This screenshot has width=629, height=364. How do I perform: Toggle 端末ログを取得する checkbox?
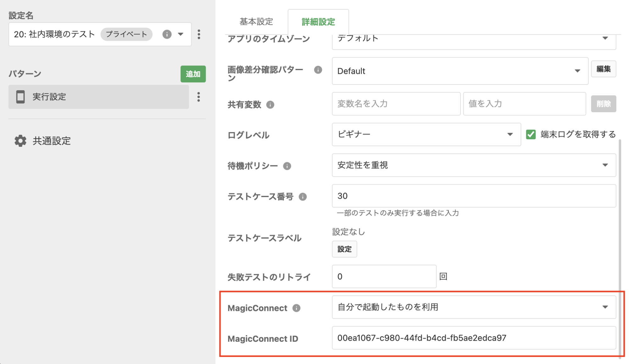(x=531, y=135)
